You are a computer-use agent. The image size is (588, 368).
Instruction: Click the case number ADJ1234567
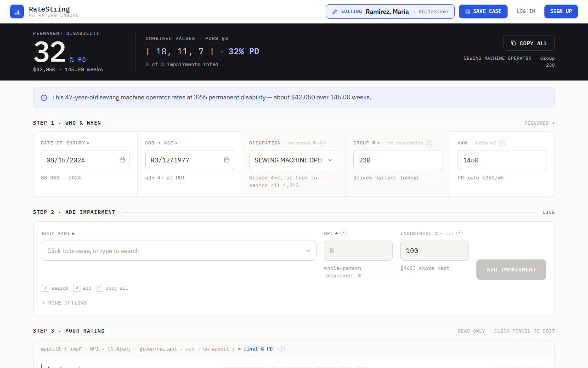[x=434, y=11]
